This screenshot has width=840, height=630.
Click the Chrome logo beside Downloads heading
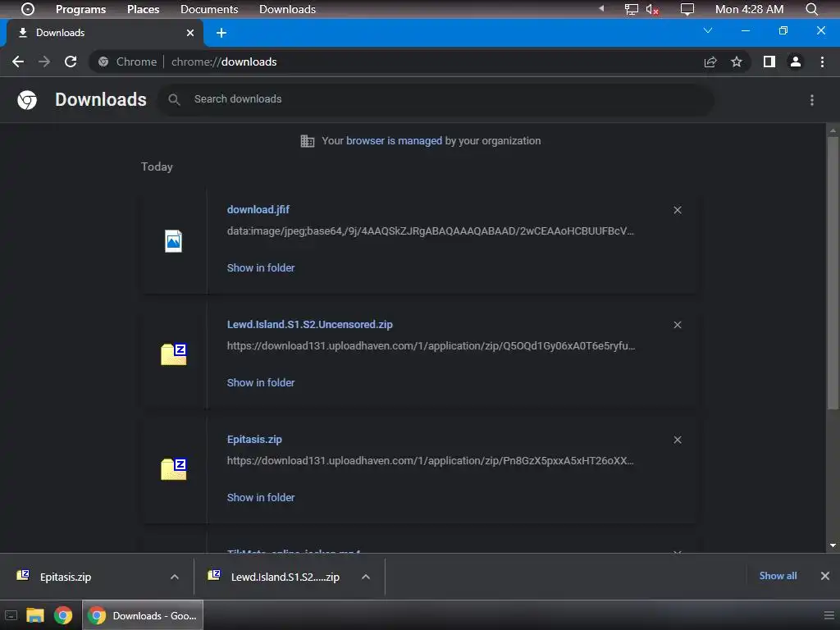point(27,99)
